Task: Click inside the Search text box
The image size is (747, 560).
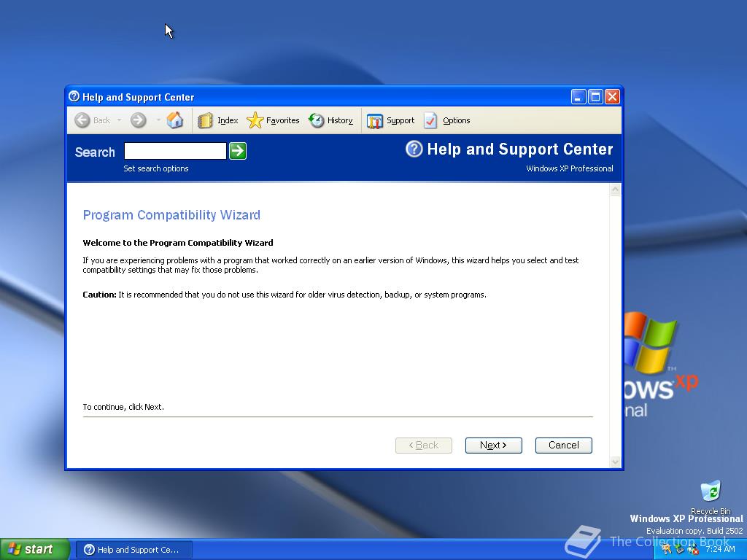Action: point(175,151)
